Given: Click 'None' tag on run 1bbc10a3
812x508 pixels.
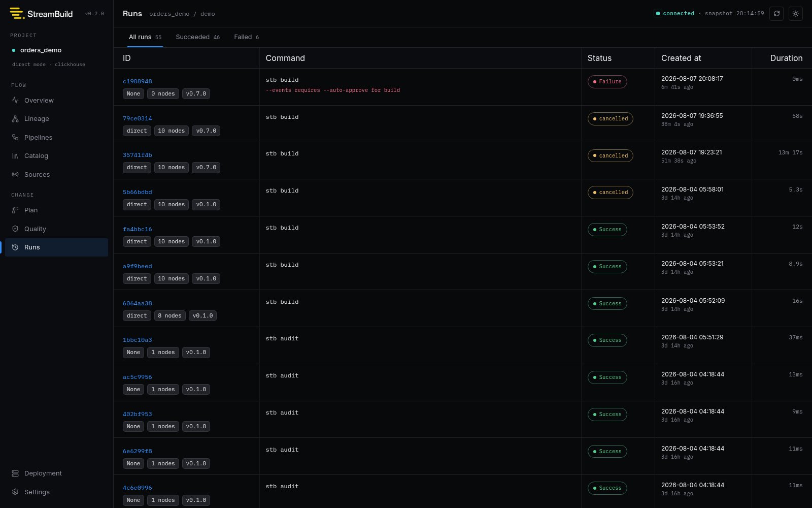Looking at the screenshot, I should 133,353.
